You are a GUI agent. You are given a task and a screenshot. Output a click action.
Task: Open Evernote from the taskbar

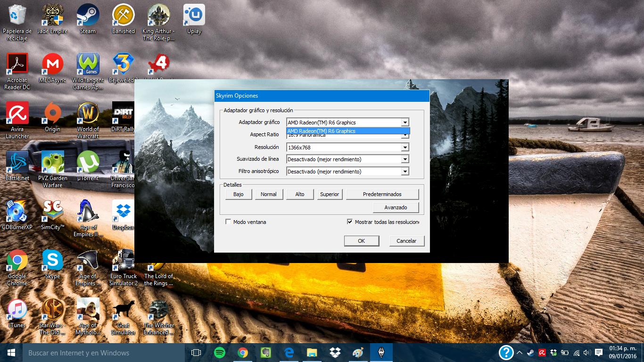[x=265, y=353]
